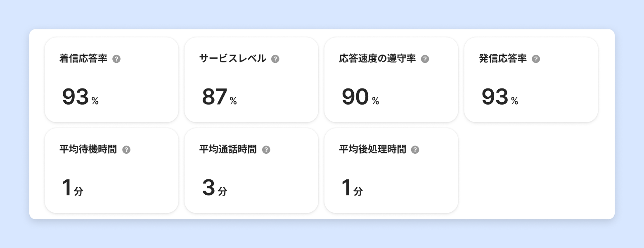This screenshot has width=644, height=248.
Task: Click the question mark next to 応答速度の遵守率
Action: [425, 59]
